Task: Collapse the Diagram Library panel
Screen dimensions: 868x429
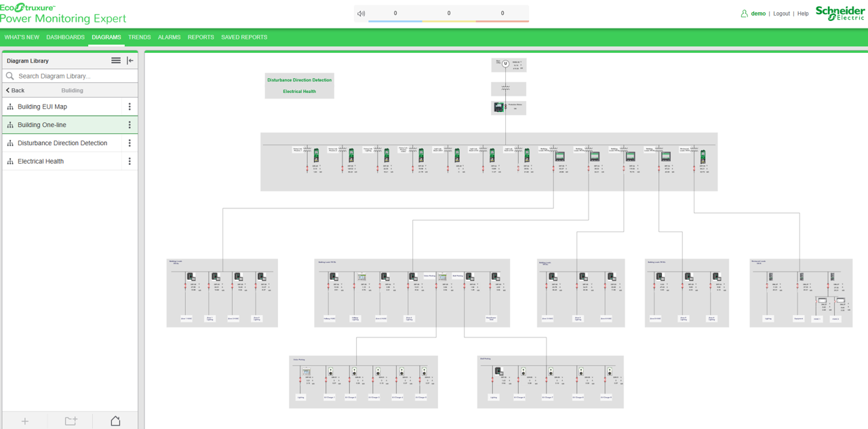Action: (x=130, y=60)
